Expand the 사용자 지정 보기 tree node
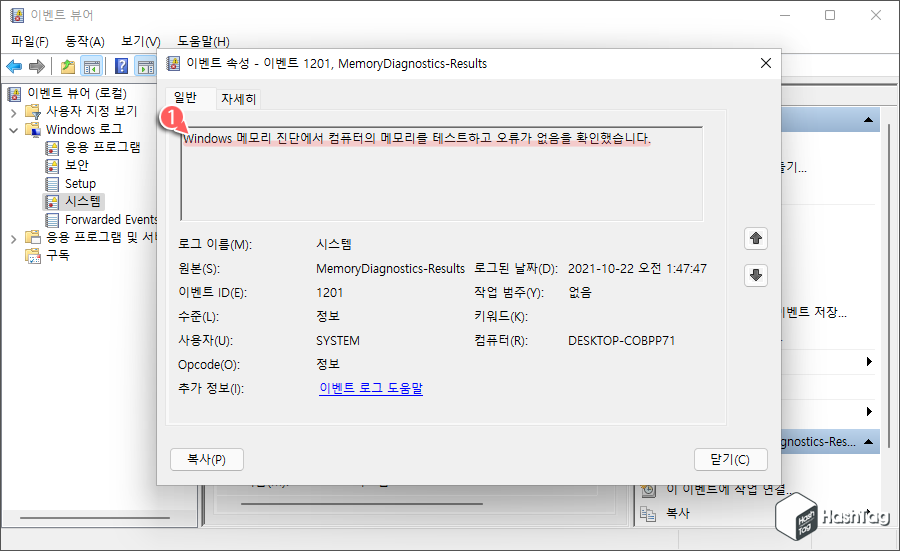The image size is (900, 551). [13, 112]
